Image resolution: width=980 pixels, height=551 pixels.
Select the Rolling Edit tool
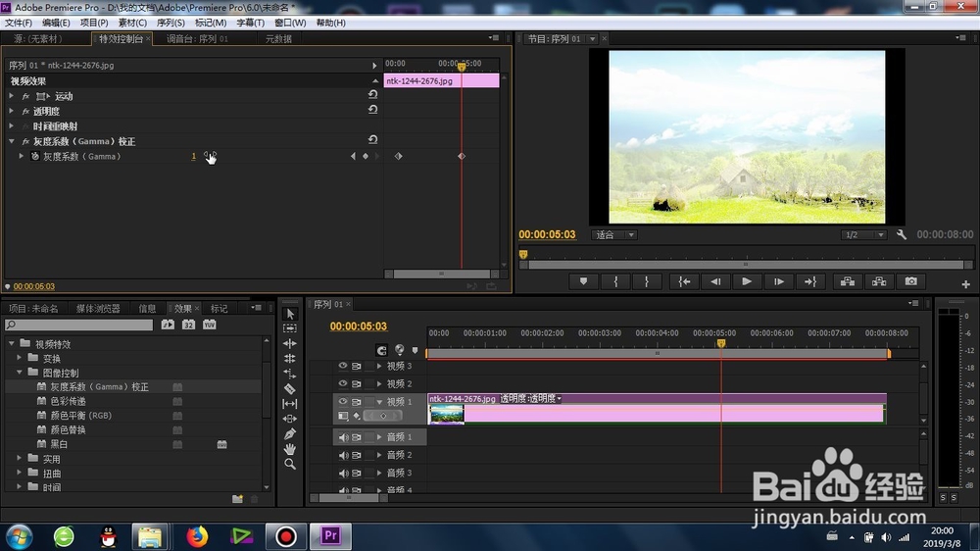pyautogui.click(x=290, y=359)
